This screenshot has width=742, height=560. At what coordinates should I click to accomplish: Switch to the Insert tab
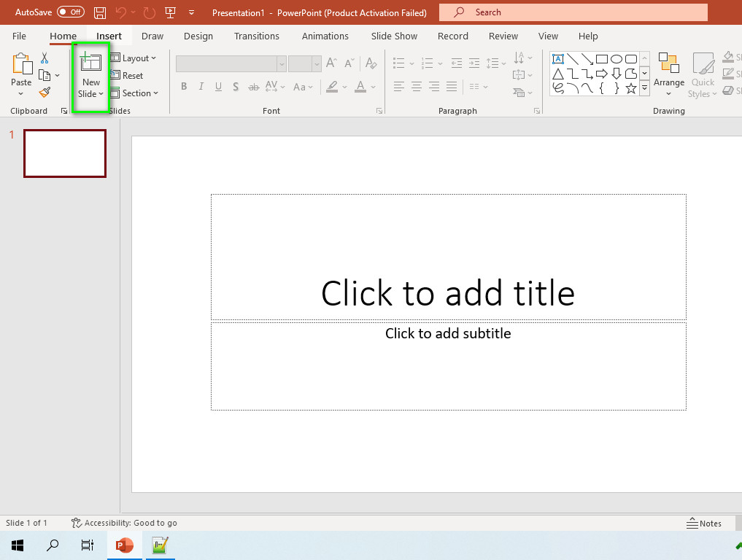(x=109, y=36)
